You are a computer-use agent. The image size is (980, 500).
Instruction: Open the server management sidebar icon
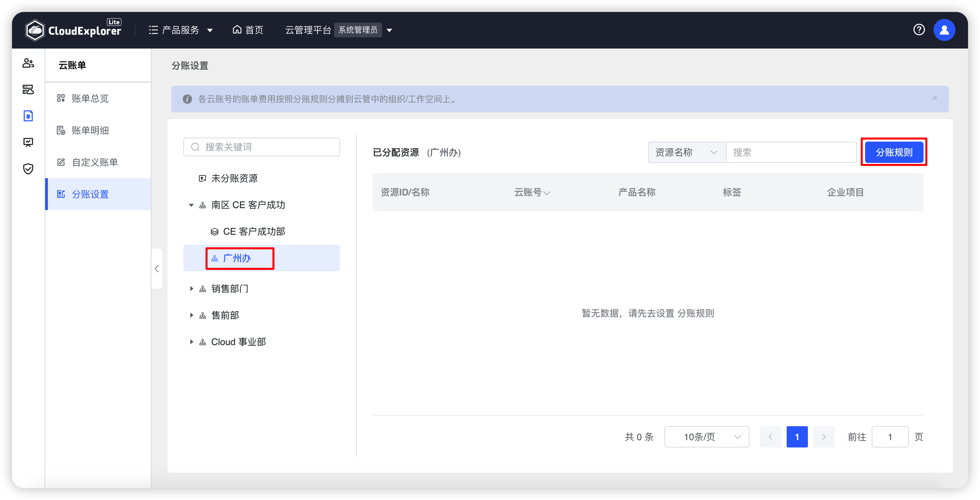28,89
